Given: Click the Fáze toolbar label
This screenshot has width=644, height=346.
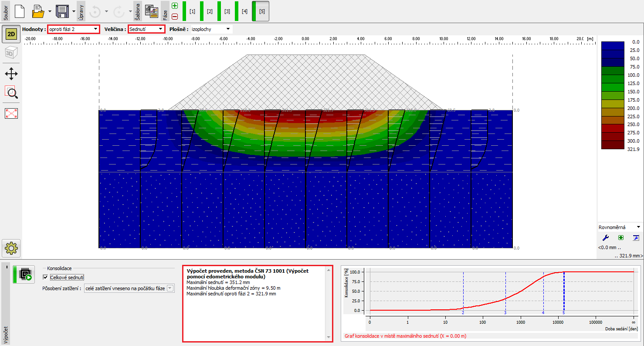Looking at the screenshot, I should pos(165,11).
